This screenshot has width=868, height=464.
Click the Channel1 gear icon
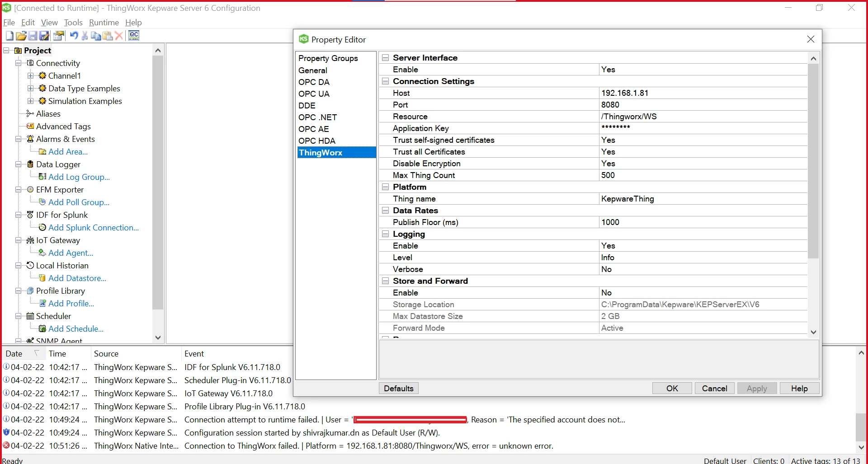tap(42, 75)
